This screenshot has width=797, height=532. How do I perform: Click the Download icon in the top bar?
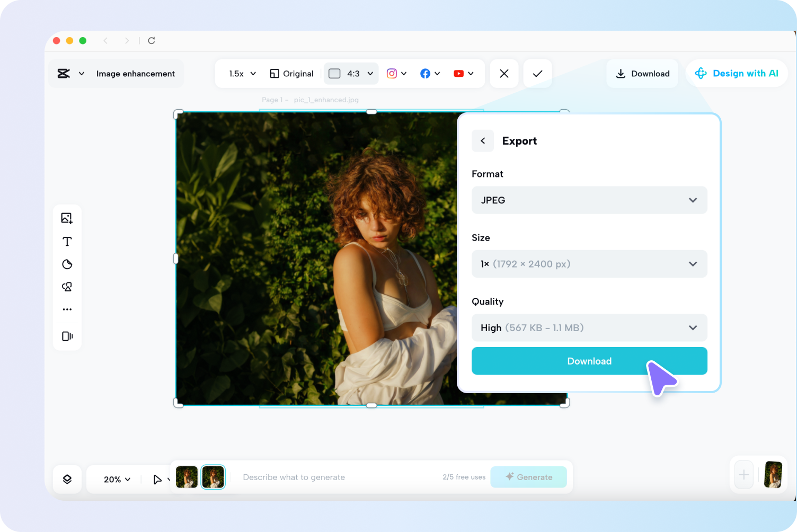tap(642, 73)
